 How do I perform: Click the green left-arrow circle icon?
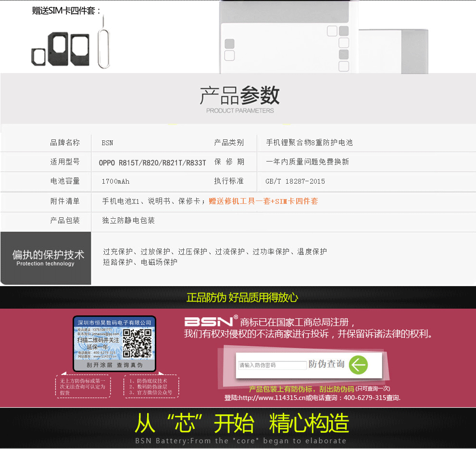pos(358,365)
